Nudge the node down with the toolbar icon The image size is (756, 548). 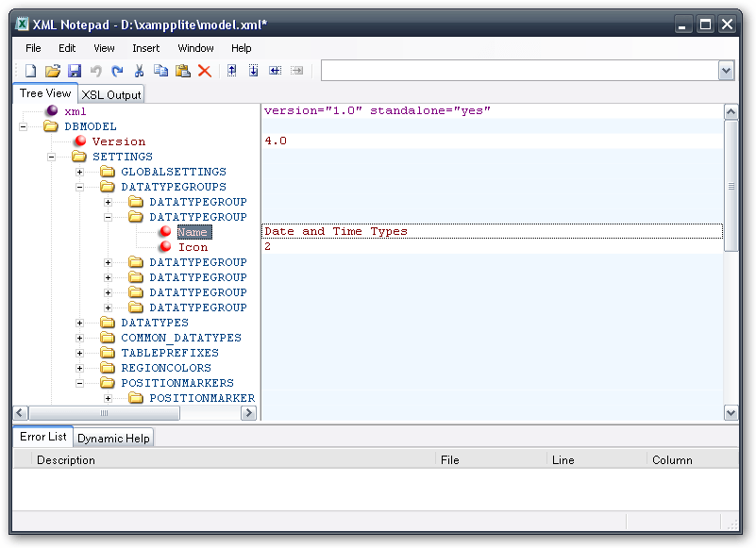tap(254, 71)
